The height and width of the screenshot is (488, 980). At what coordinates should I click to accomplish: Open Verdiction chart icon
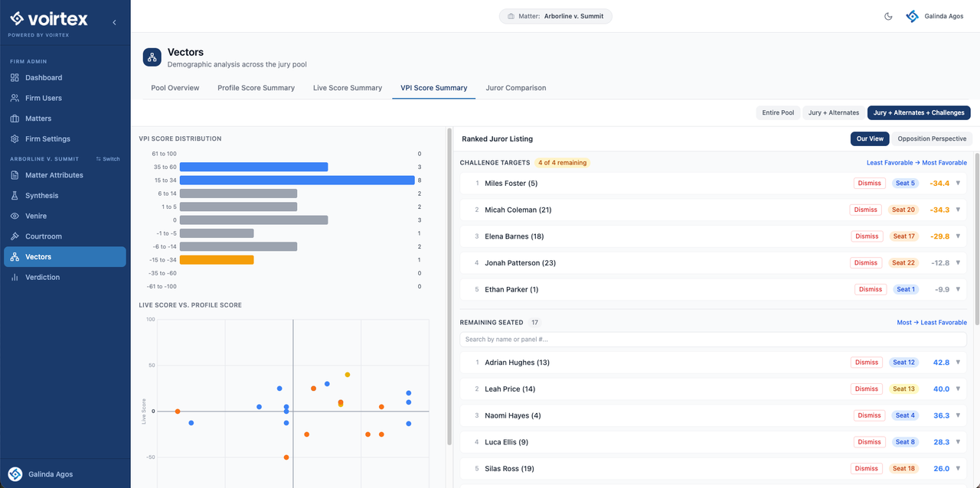pos(15,278)
